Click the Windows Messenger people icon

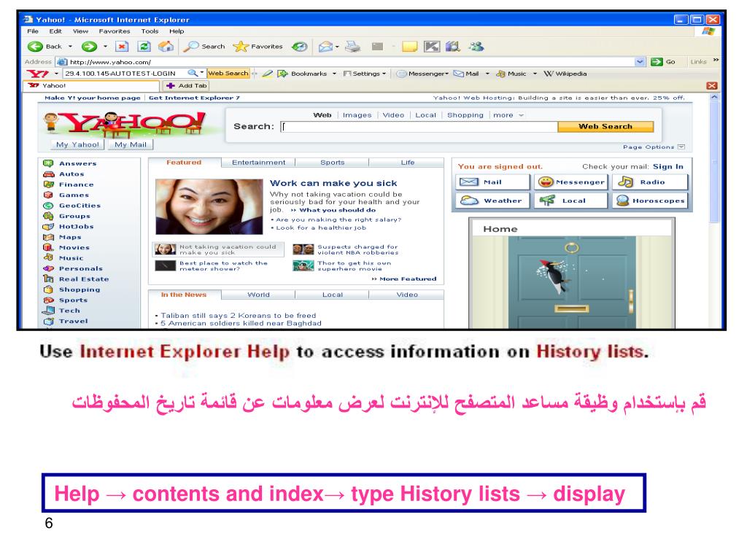click(x=476, y=46)
